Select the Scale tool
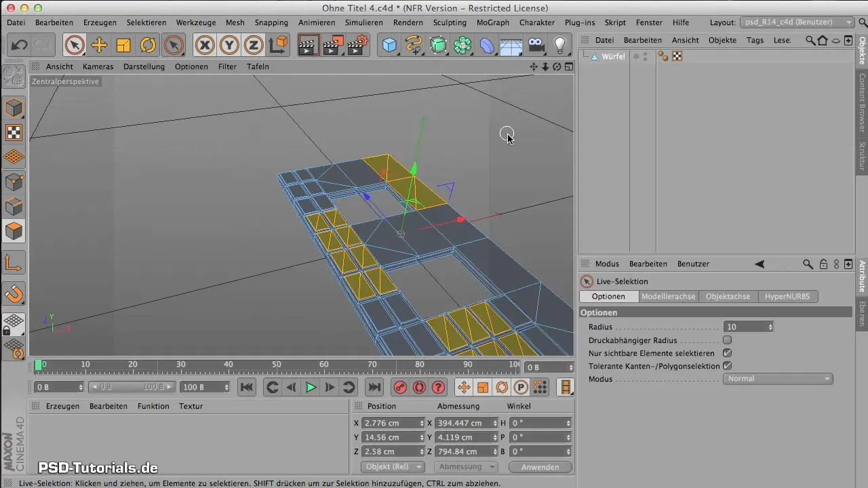 click(123, 45)
